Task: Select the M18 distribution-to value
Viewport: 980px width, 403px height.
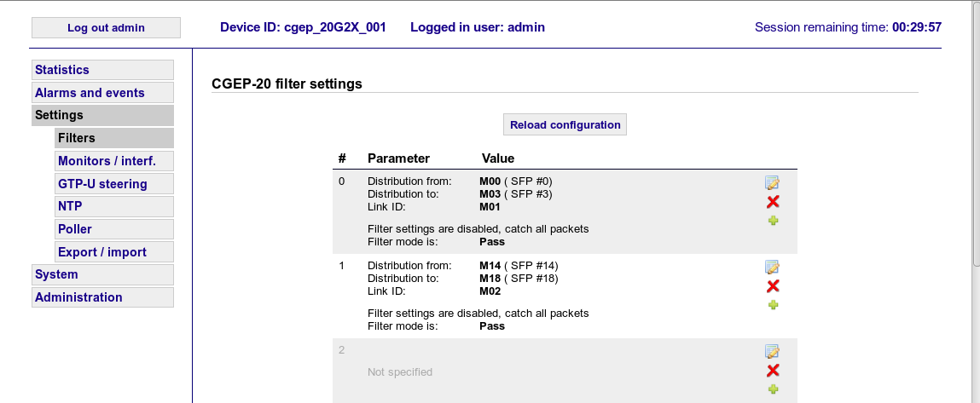Action: [x=490, y=278]
